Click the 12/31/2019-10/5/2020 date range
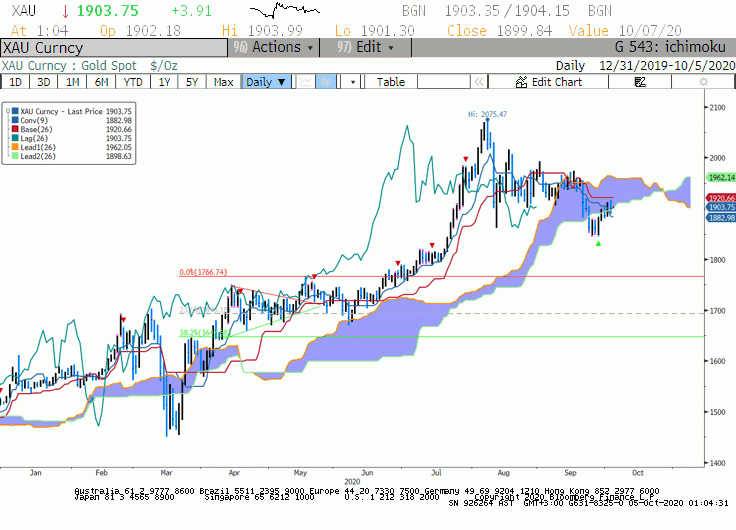Viewport: 736px width, 530px height. tap(667, 66)
